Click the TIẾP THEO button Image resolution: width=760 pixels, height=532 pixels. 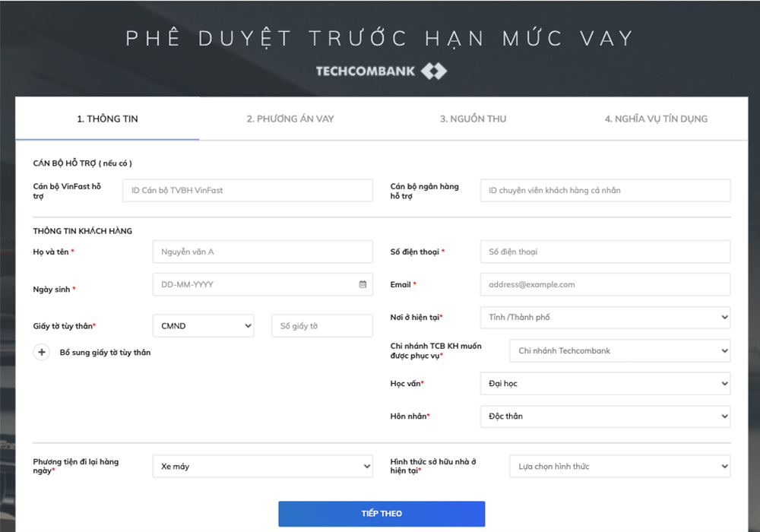(382, 514)
